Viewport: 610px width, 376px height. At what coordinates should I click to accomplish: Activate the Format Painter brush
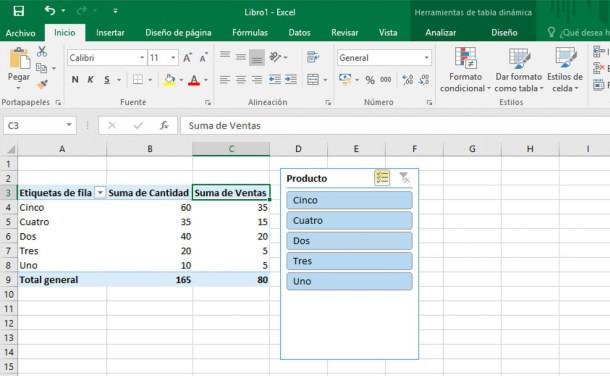pos(42,84)
